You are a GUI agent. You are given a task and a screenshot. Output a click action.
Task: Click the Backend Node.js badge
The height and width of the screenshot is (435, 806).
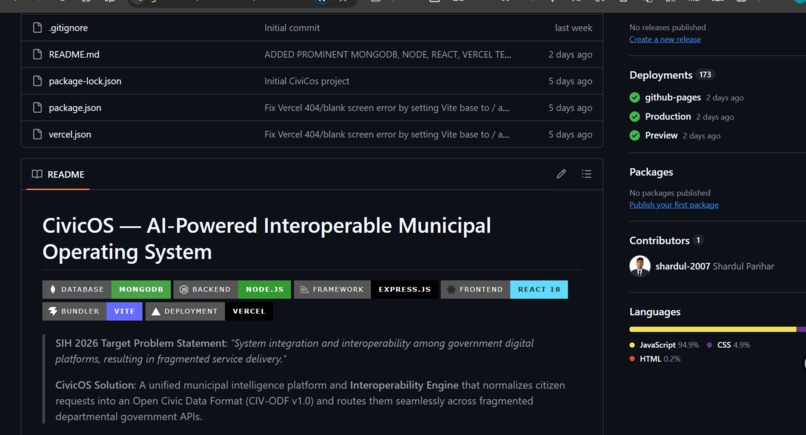(232, 289)
